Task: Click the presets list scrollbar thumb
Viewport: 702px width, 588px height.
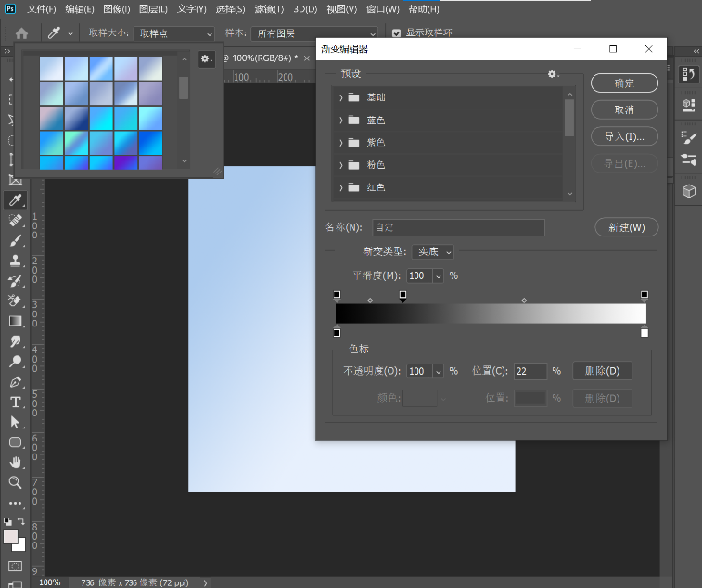Action: [569, 118]
